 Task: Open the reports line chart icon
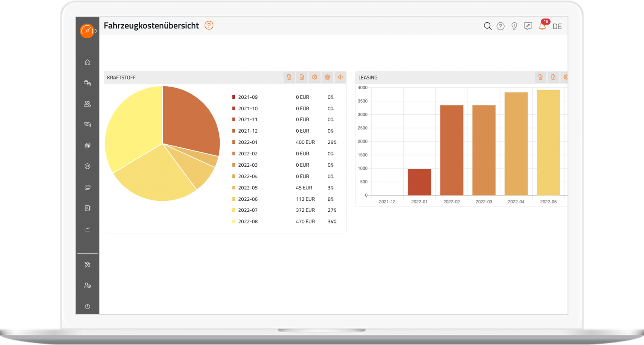(87, 229)
